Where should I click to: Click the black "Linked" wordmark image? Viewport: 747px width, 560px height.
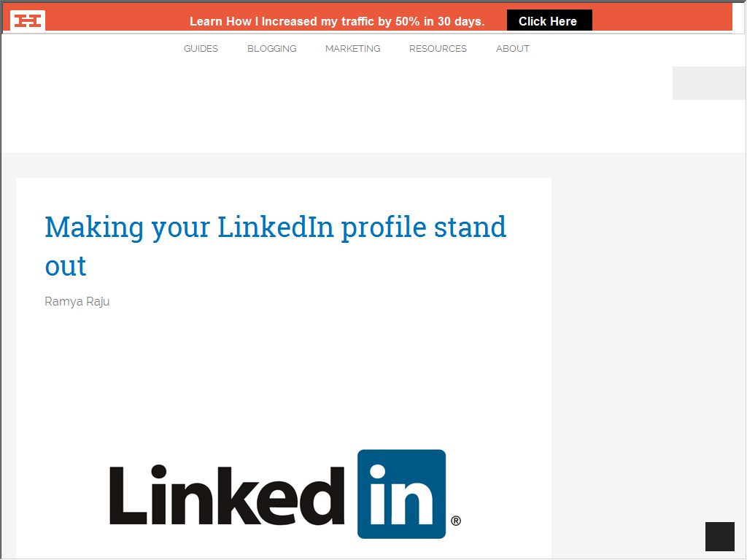[x=227, y=495]
